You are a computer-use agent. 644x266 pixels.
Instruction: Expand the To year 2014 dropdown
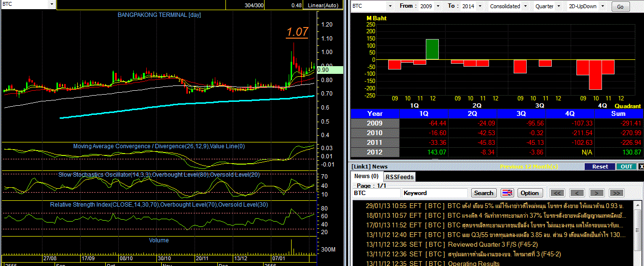pos(479,6)
